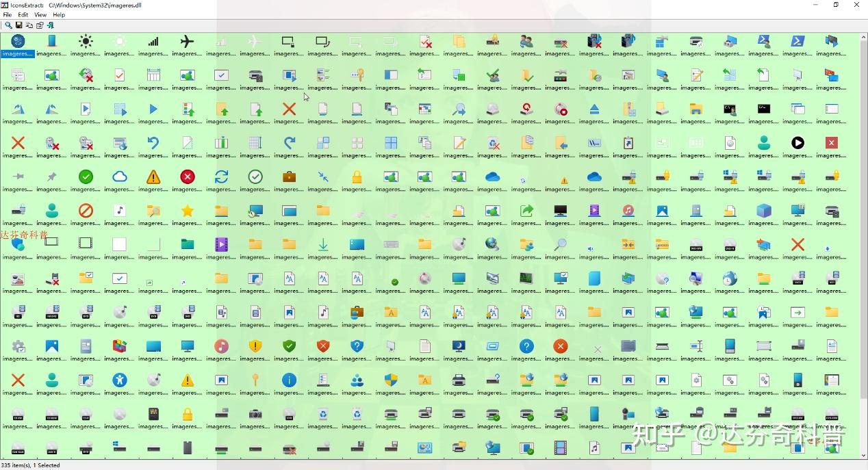The width and height of the screenshot is (868, 470).
Task: Click the Exit toolbar button
Action: pyautogui.click(x=50, y=25)
